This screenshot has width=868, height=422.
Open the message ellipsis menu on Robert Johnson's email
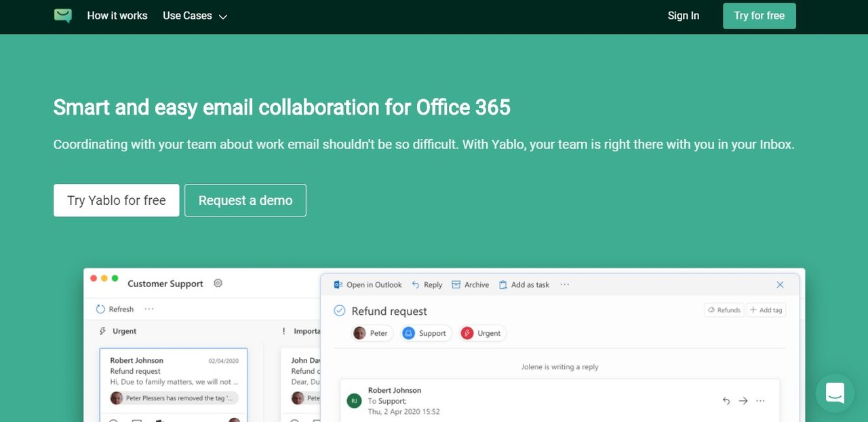coord(760,401)
